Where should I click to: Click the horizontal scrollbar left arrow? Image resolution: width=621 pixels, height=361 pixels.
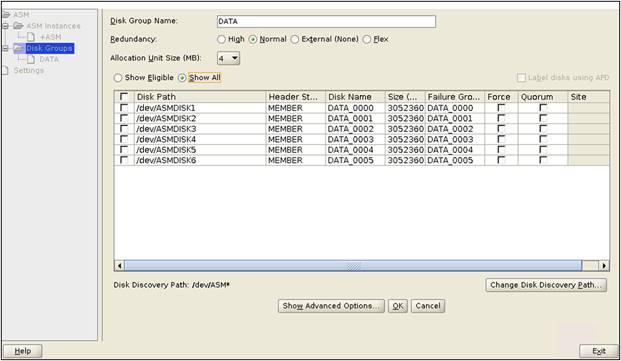(x=120, y=266)
